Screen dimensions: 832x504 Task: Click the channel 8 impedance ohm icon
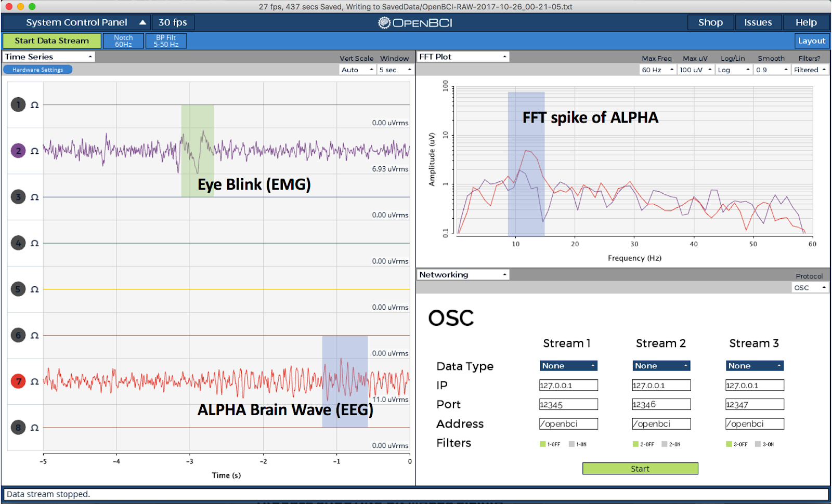[35, 428]
